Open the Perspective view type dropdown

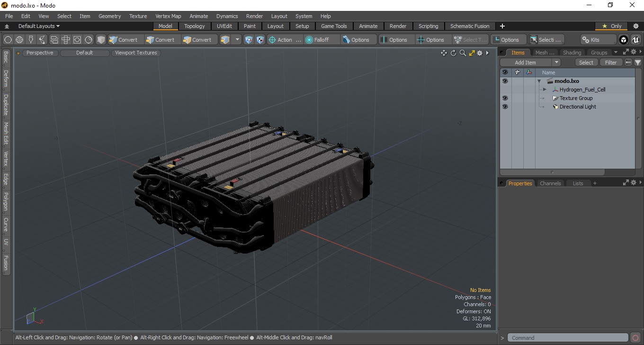click(x=40, y=53)
